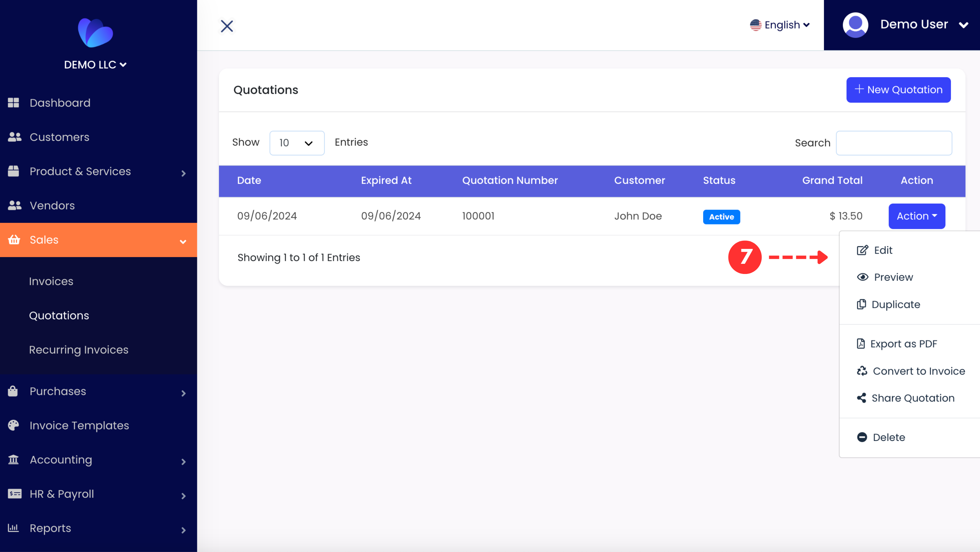This screenshot has width=980, height=552.
Task: Click the Convert to Invoice recycle icon
Action: 862,371
